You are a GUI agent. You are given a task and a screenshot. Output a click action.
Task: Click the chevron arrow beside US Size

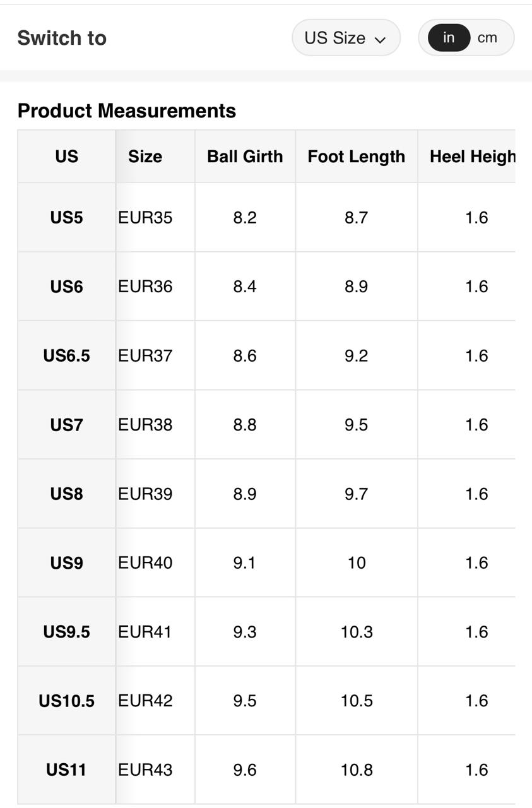(380, 39)
